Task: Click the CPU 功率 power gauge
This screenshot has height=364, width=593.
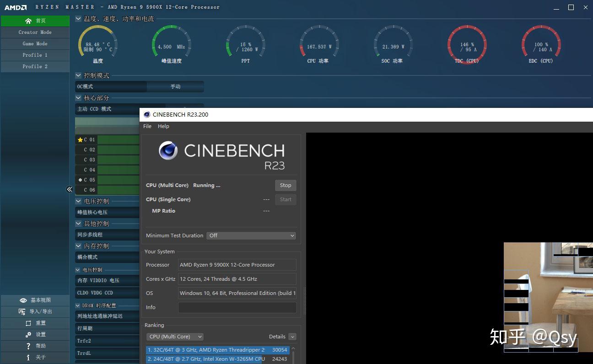Action: click(x=319, y=45)
